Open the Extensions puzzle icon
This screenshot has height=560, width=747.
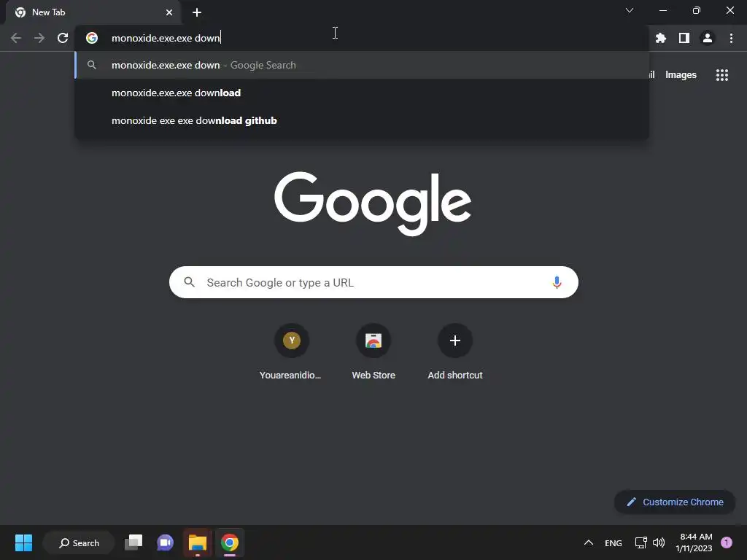(x=661, y=38)
